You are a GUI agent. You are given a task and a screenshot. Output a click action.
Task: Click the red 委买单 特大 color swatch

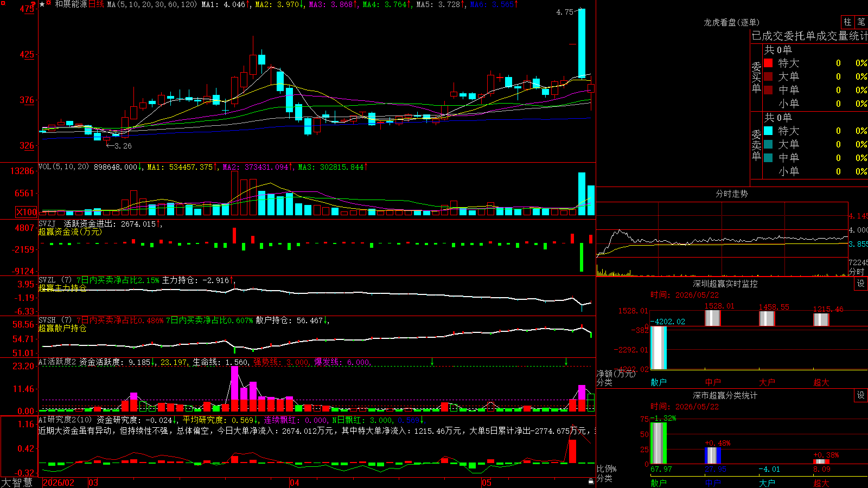pyautogui.click(x=768, y=63)
